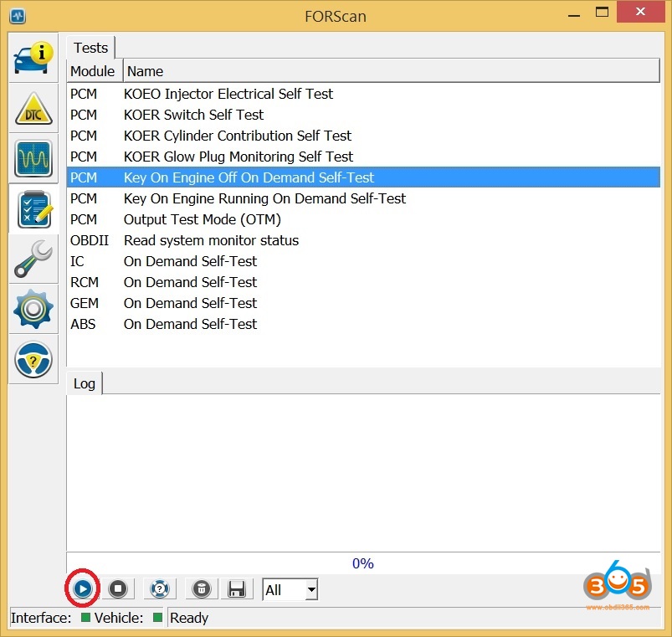The image size is (672, 637).
Task: Select Output Test Mode (OTM) row
Action: [x=363, y=219]
